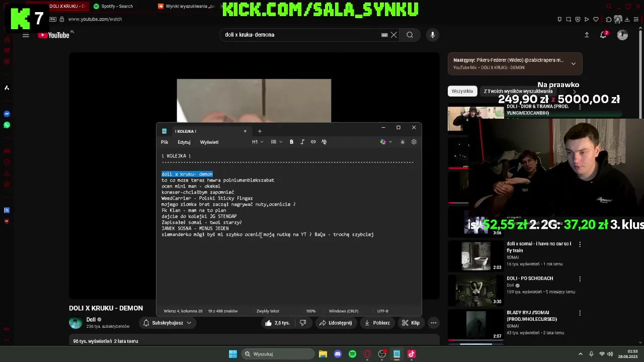Insert a link via Notepad toolbar icon

coord(313,142)
